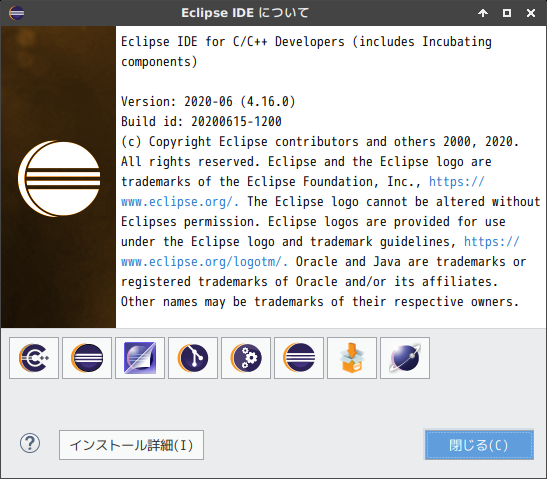Screen dimensions: 547x479
Task: Click the second Eclipse logo feature icon
Action: (x=299, y=358)
